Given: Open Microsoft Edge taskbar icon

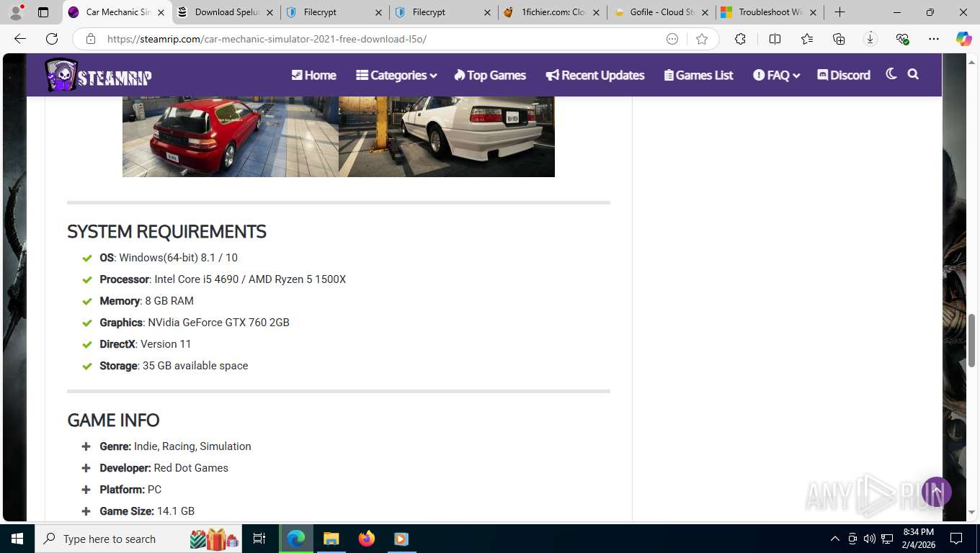Looking at the screenshot, I should [295, 539].
